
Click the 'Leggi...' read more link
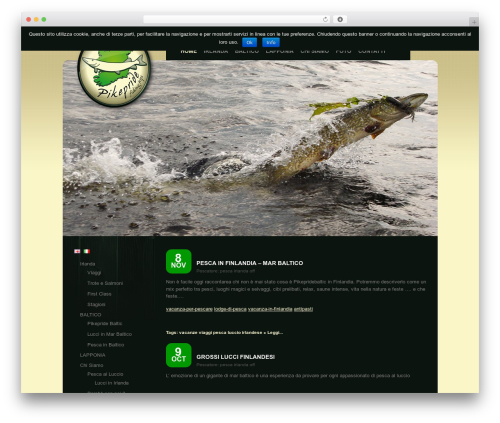[275, 332]
